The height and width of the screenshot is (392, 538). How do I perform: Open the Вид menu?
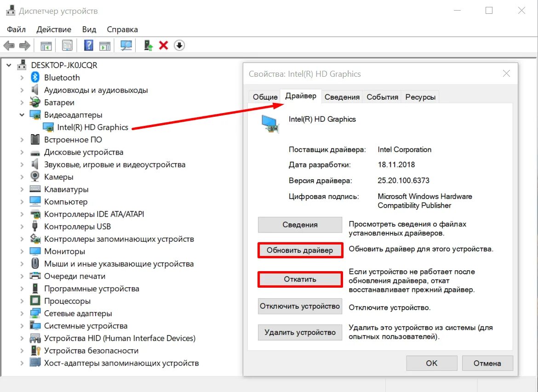pos(89,29)
